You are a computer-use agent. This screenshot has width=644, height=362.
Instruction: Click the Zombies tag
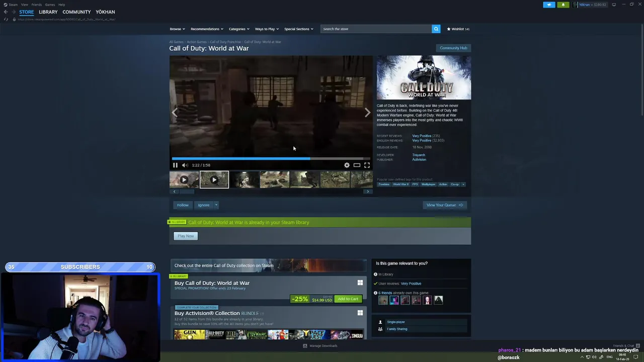pyautogui.click(x=384, y=184)
